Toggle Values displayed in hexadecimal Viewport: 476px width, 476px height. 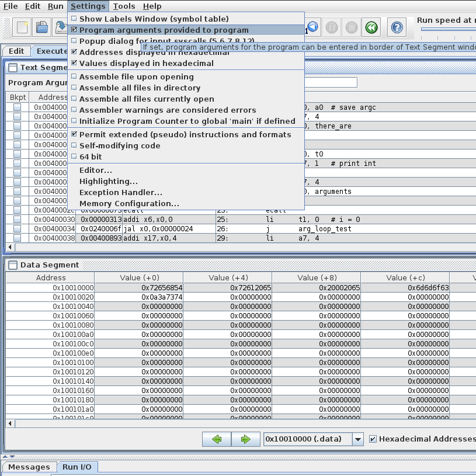(186, 63)
